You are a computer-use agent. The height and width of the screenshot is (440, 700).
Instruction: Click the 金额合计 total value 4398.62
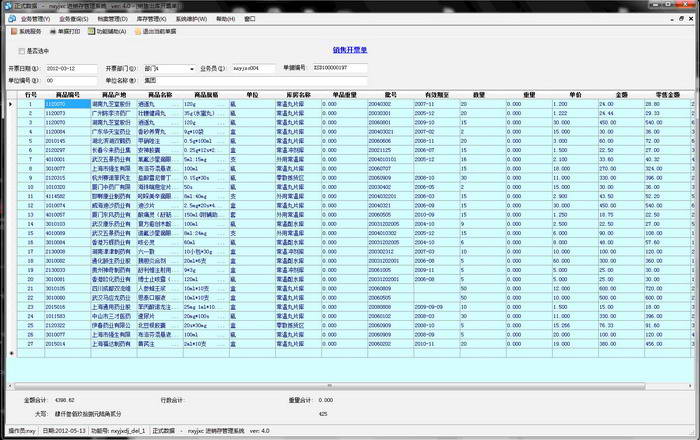(x=65, y=400)
